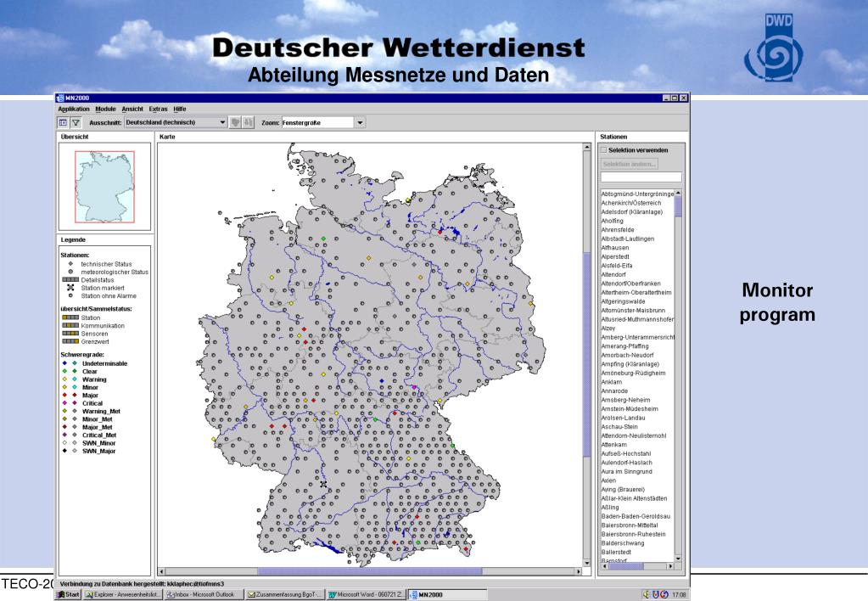Select 'Aufseß-Hochstahl' station

(626, 453)
